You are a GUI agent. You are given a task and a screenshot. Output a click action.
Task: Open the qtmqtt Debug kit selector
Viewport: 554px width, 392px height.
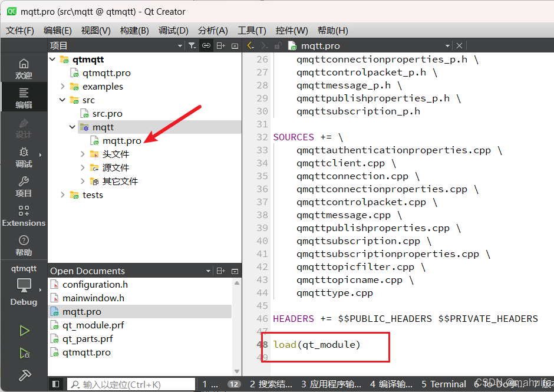24,285
